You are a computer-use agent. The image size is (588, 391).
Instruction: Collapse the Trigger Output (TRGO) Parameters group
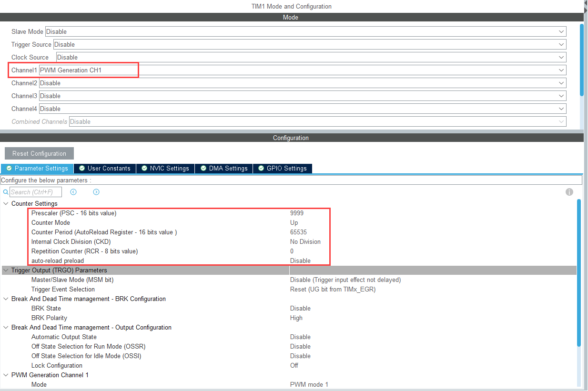tap(6, 271)
